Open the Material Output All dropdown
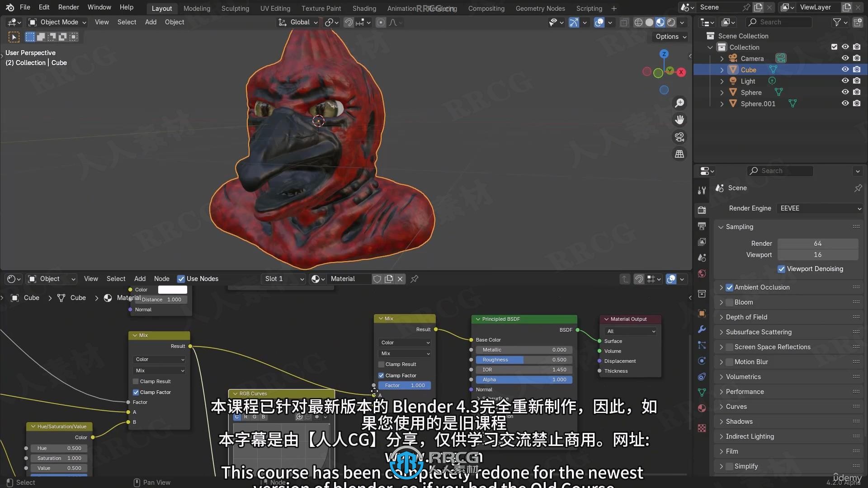The width and height of the screenshot is (868, 488). click(631, 331)
